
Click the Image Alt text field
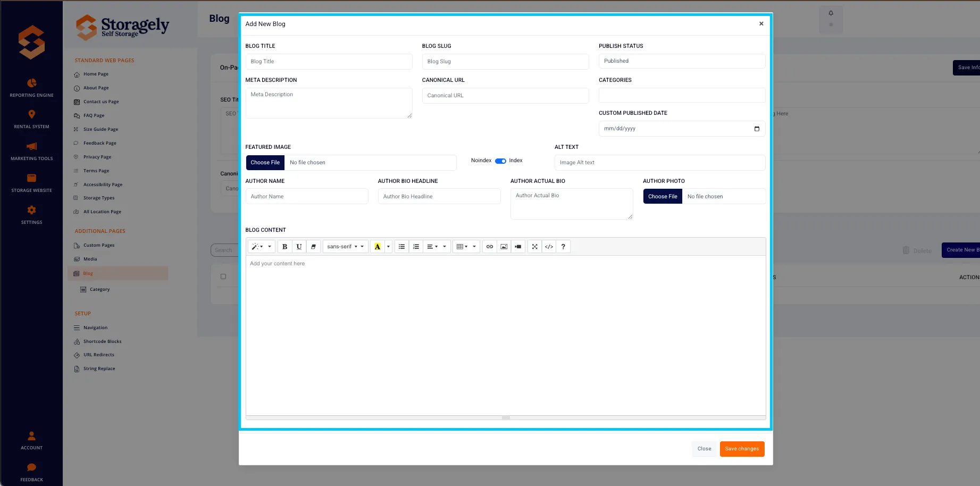pyautogui.click(x=660, y=163)
